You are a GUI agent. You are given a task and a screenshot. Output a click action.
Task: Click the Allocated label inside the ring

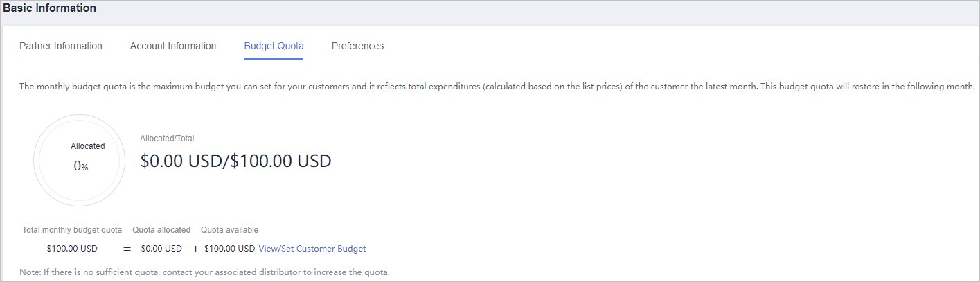point(88,146)
